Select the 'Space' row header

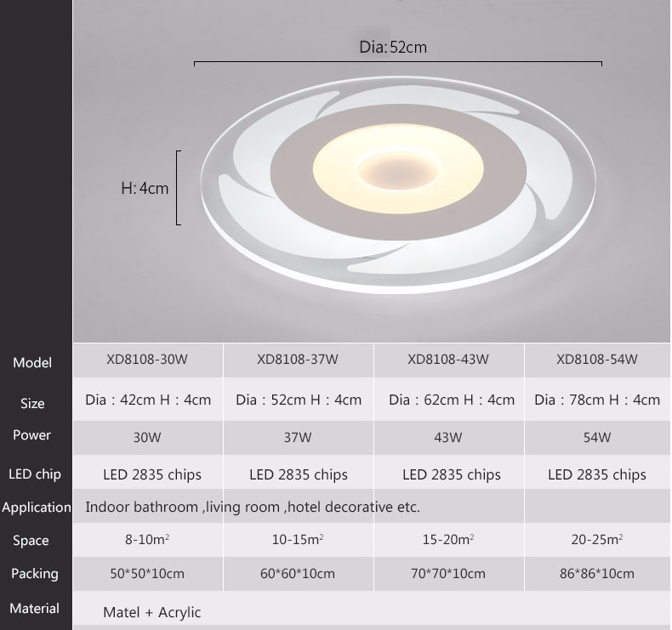(x=31, y=540)
